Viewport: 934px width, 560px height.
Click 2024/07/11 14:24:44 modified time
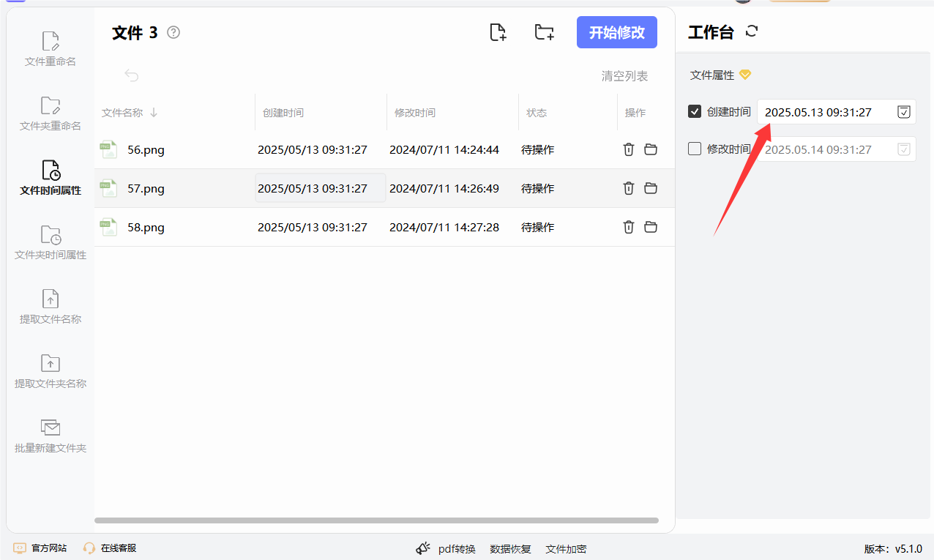click(x=444, y=150)
